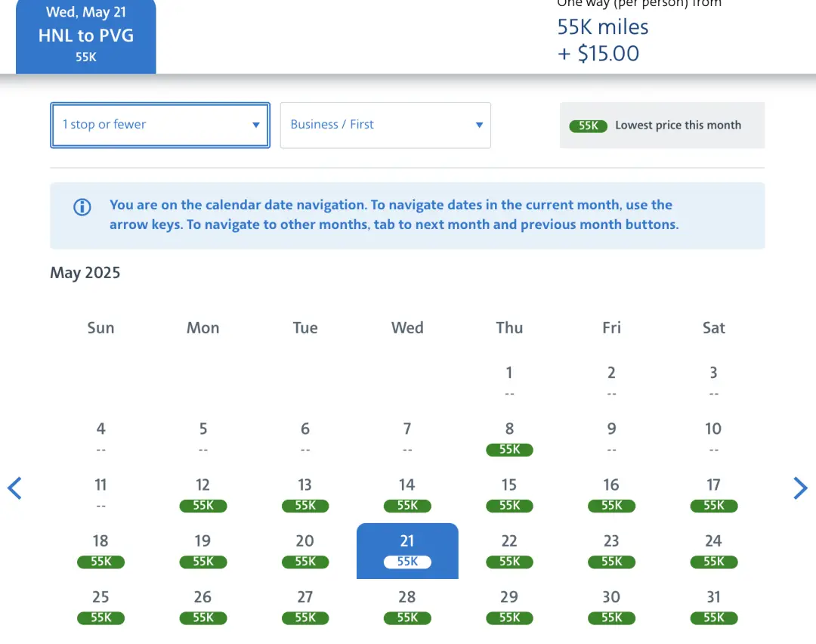Pick May 30 date cell
The image size is (816, 644).
click(611, 606)
